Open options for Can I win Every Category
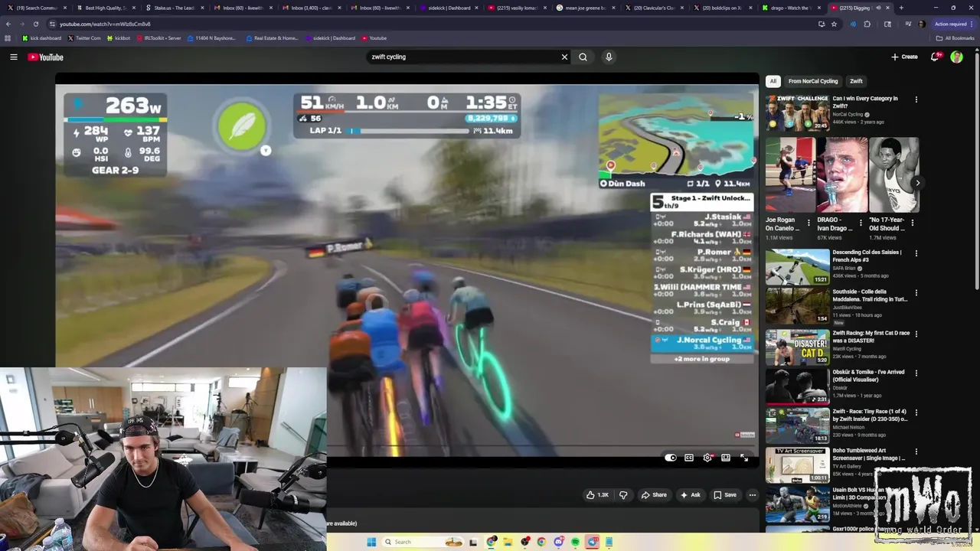The height and width of the screenshot is (551, 980). click(916, 99)
